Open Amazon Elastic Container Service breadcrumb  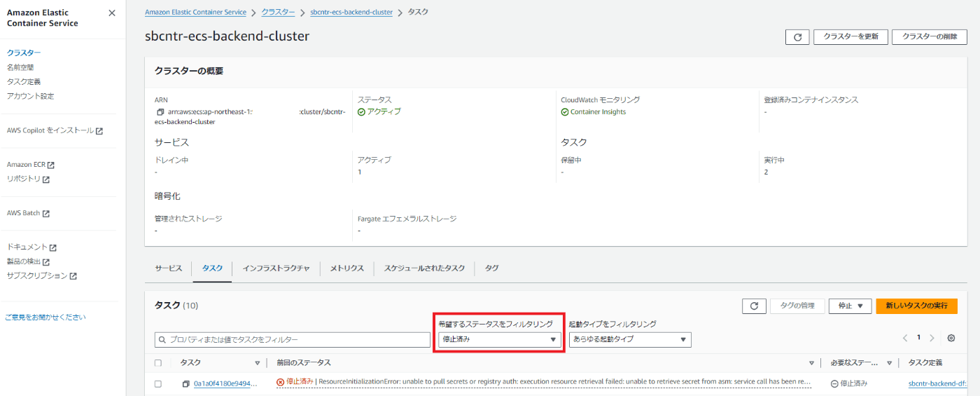[x=195, y=12]
